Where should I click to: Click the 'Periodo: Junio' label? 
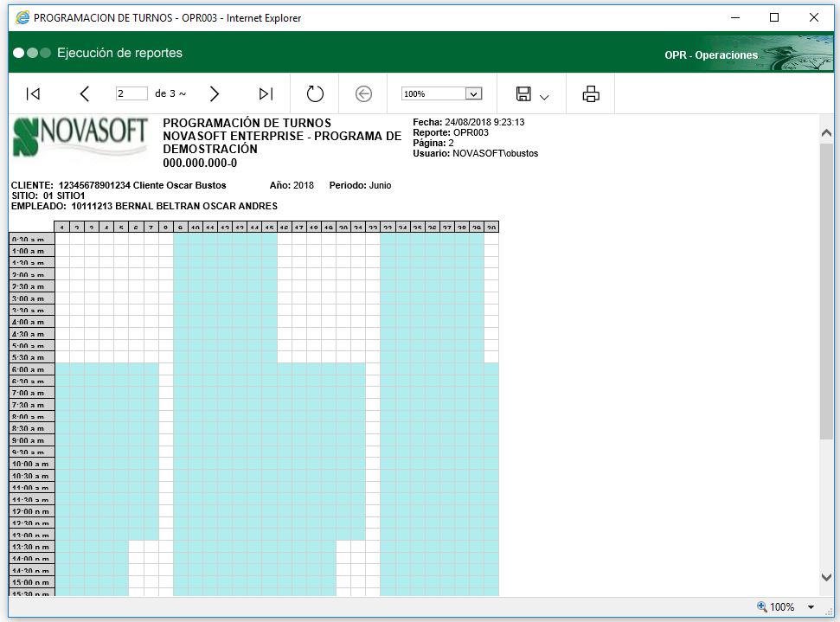pos(360,185)
